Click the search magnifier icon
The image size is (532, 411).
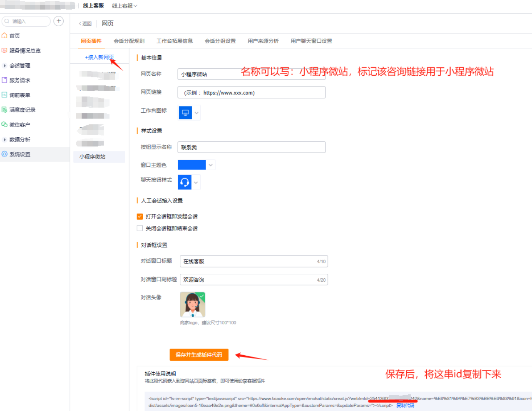(7, 21)
